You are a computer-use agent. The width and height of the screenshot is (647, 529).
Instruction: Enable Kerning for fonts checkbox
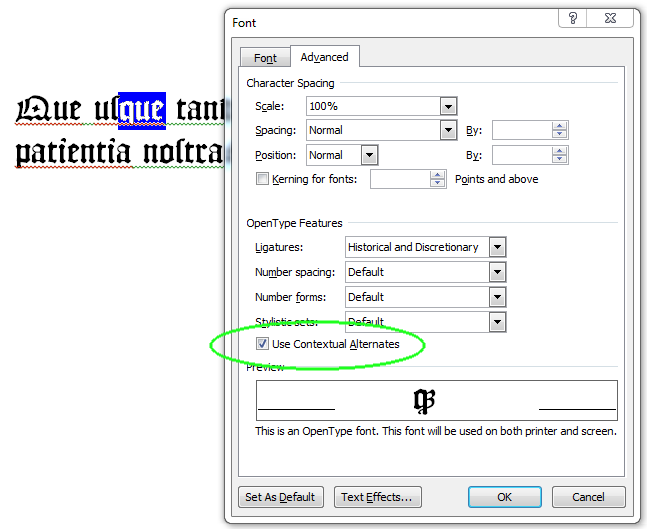click(x=262, y=180)
